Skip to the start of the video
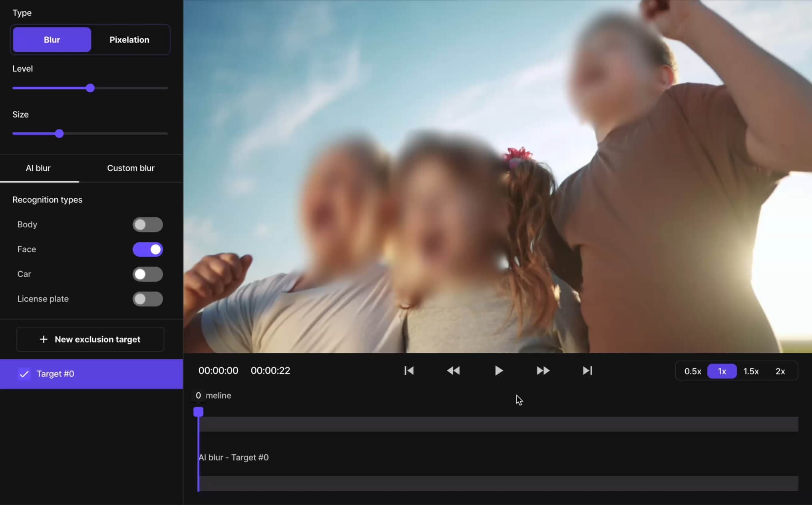This screenshot has height=505, width=812. (x=409, y=371)
